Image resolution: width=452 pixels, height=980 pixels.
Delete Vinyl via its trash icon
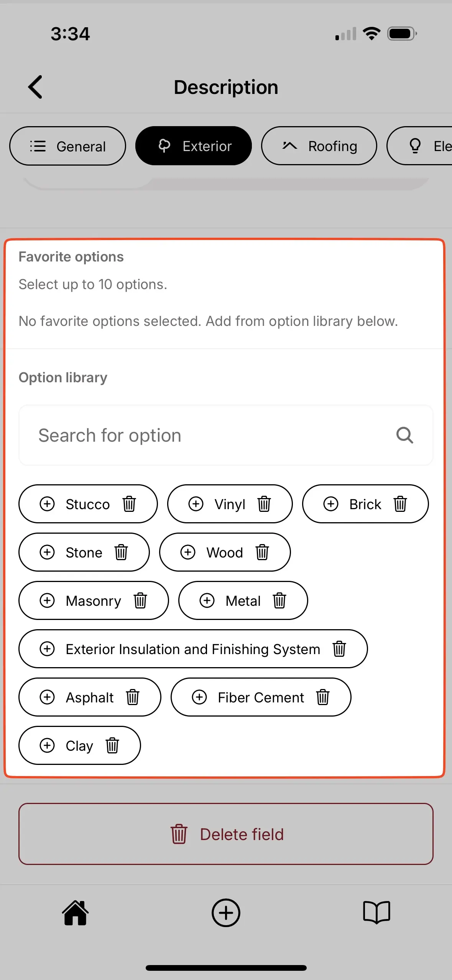click(264, 504)
